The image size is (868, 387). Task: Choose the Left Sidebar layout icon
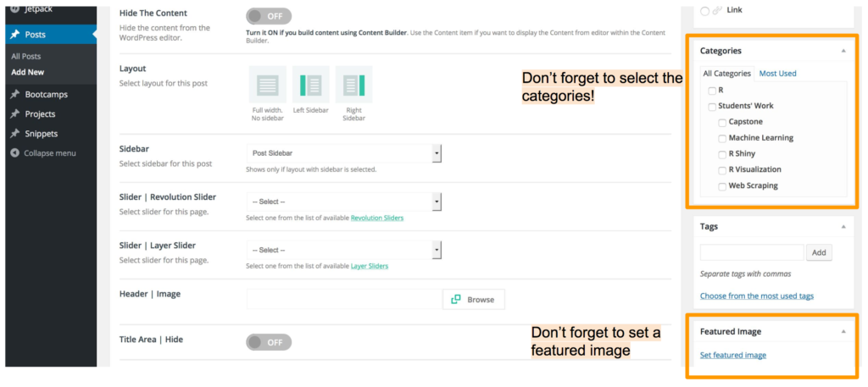pos(310,85)
